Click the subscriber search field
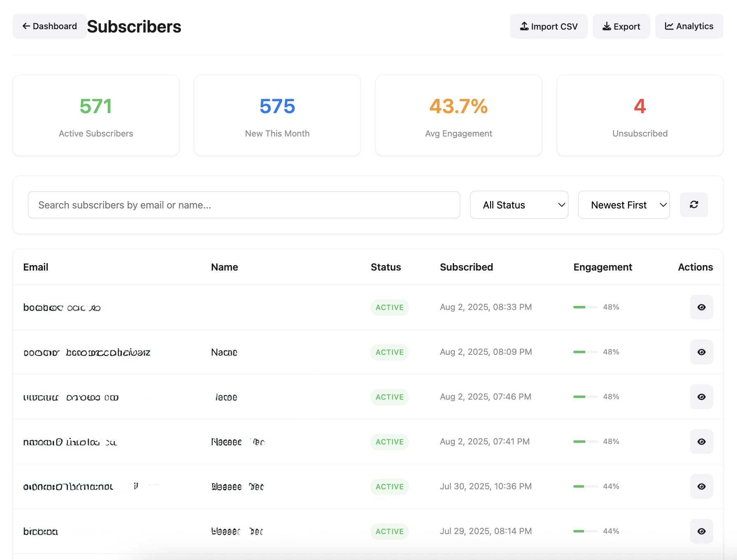 [244, 204]
